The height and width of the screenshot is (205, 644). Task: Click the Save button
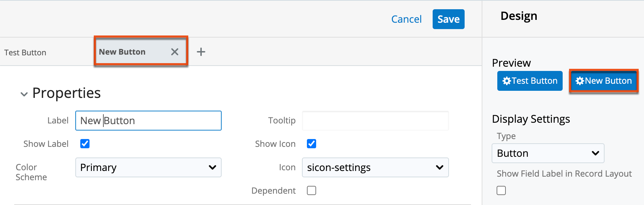448,19
